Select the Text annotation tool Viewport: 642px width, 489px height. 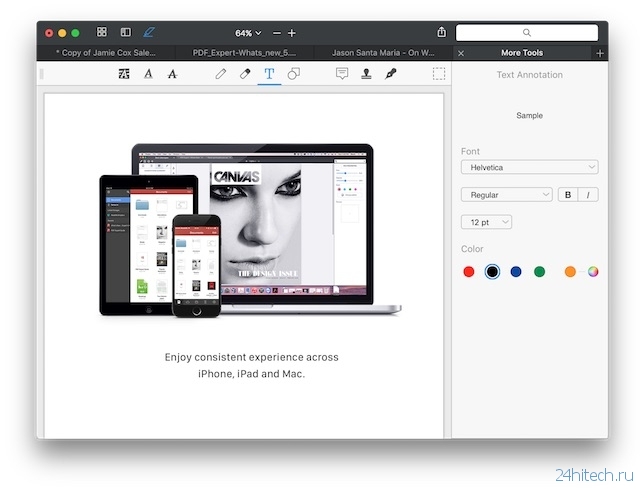tap(269, 74)
